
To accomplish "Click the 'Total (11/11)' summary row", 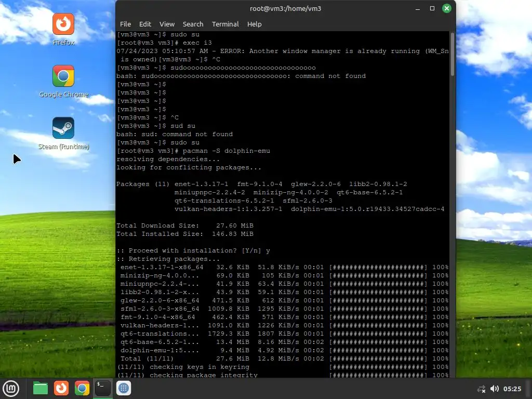I will pos(284,358).
